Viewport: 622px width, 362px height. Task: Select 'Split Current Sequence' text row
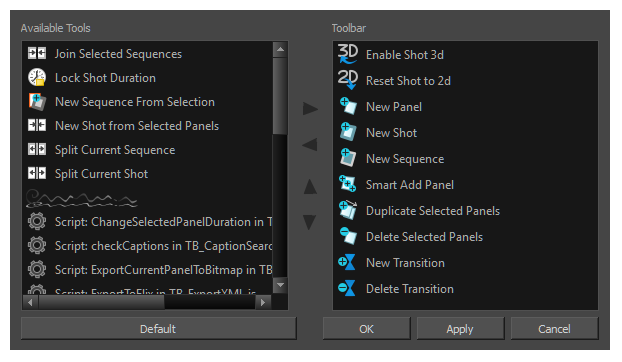click(115, 150)
